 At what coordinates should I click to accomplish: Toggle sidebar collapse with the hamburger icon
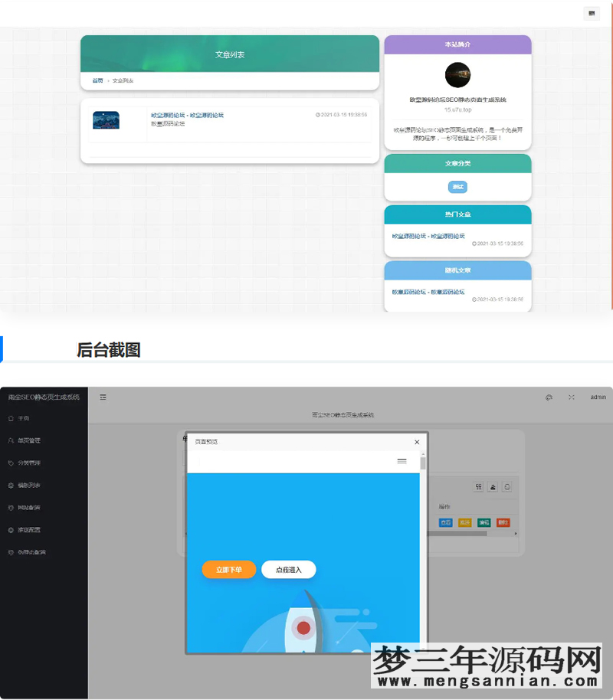pyautogui.click(x=103, y=397)
